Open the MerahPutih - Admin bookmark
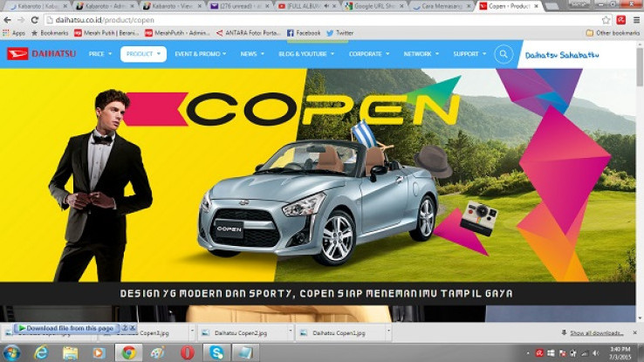The width and height of the screenshot is (644, 362). (177, 33)
